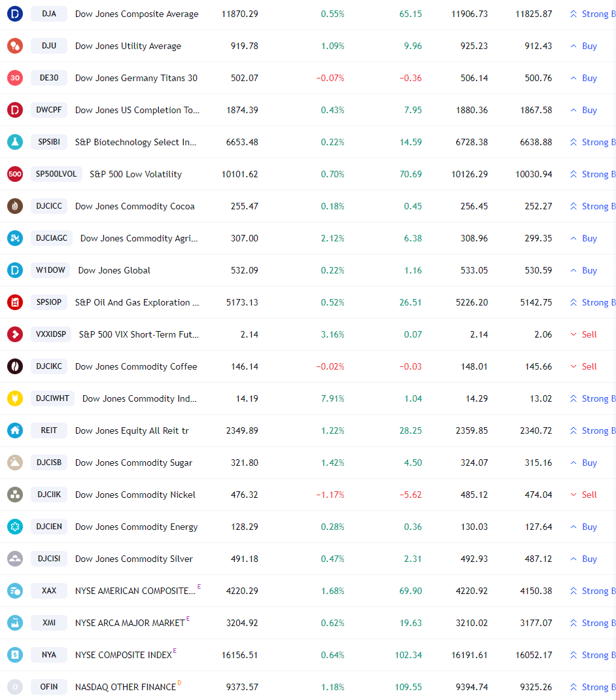This screenshot has width=616, height=700.
Task: Click the 102.34 change value for NYA
Action: (x=408, y=655)
